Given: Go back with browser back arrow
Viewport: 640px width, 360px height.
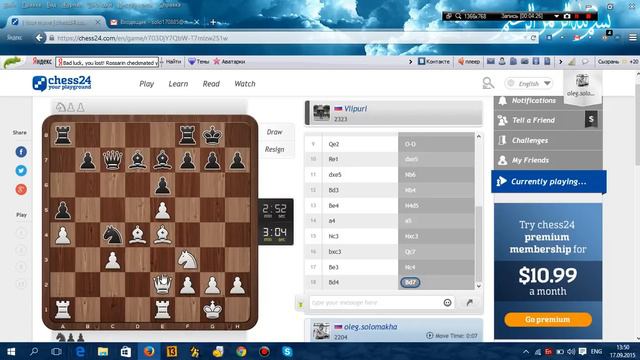Looking at the screenshot, I should coord(39,38).
